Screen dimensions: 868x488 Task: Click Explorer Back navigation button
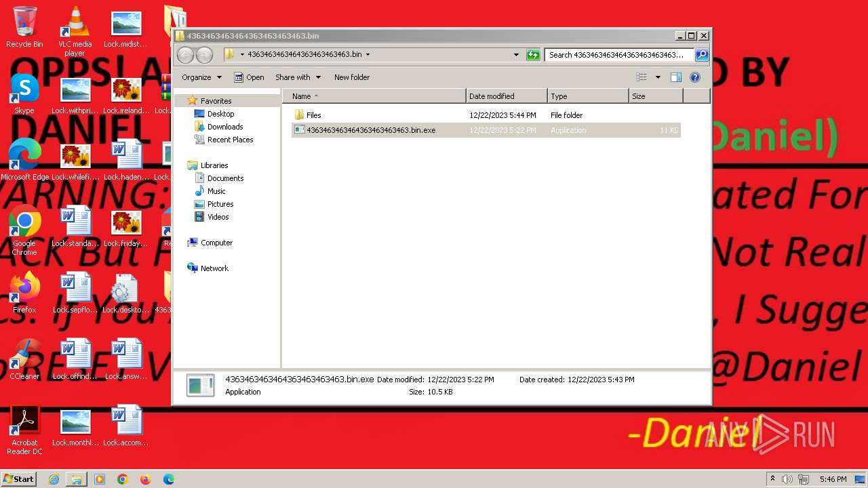pyautogui.click(x=185, y=55)
